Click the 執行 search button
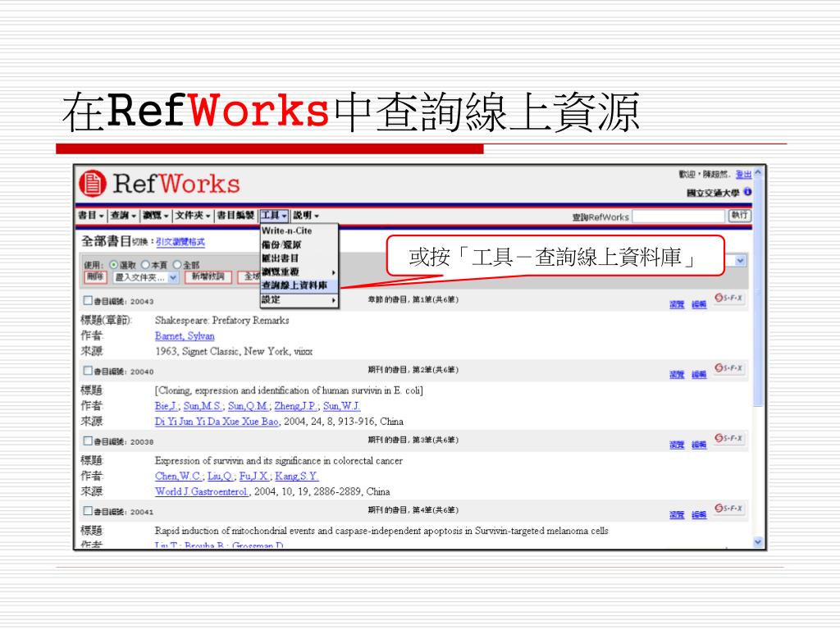Image resolution: width=840 pixels, height=630 pixels. [739, 216]
